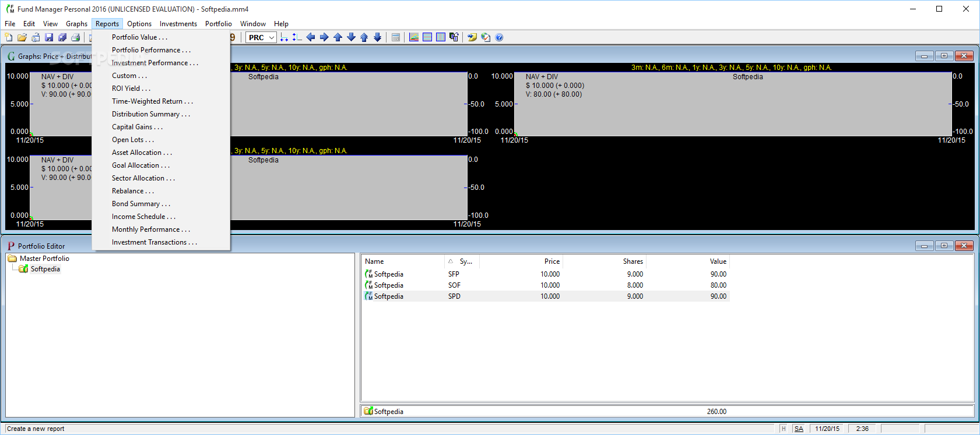Choose Investment Performance report
This screenshot has height=435, width=980.
(161, 63)
